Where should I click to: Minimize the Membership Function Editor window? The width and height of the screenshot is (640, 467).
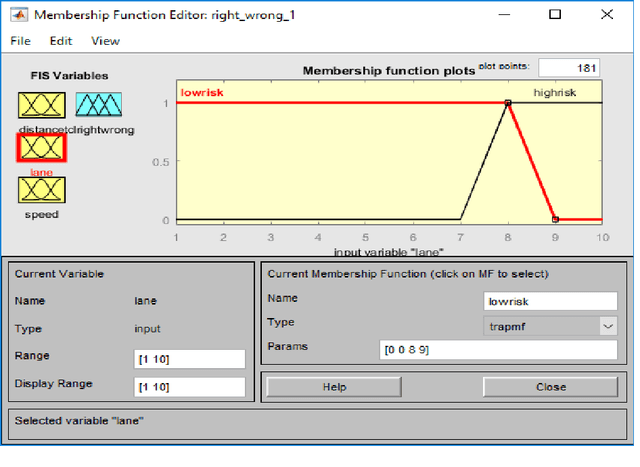click(x=504, y=15)
